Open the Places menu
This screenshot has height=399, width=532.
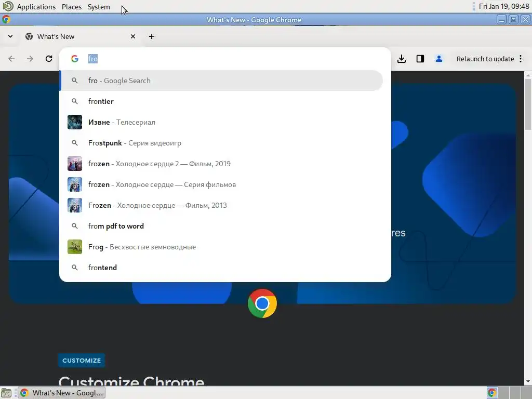72,7
